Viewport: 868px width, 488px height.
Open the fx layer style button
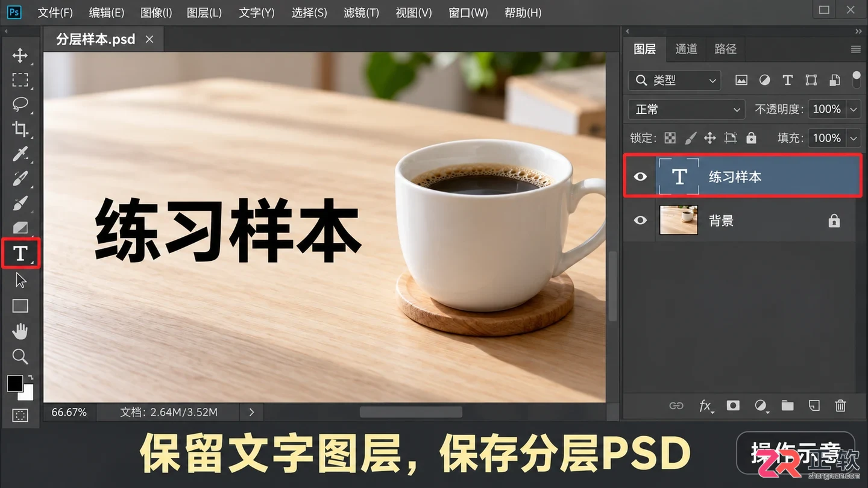(705, 406)
